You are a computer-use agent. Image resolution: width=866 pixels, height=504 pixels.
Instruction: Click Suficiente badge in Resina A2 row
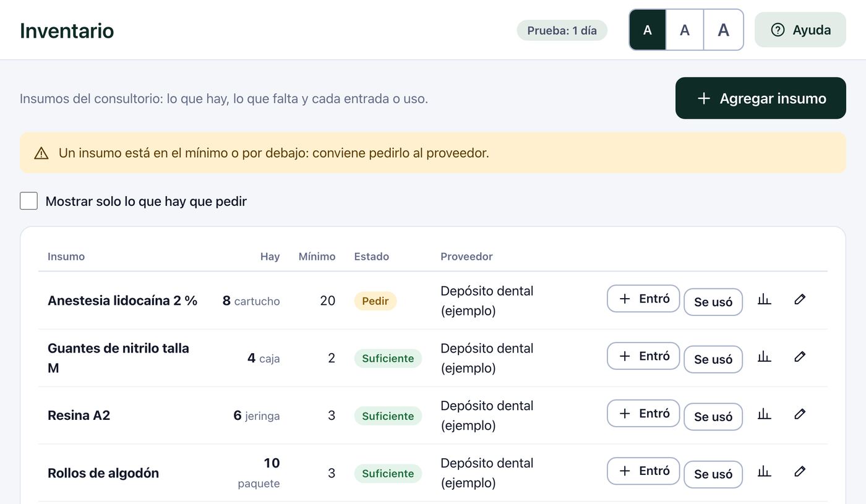click(x=388, y=416)
